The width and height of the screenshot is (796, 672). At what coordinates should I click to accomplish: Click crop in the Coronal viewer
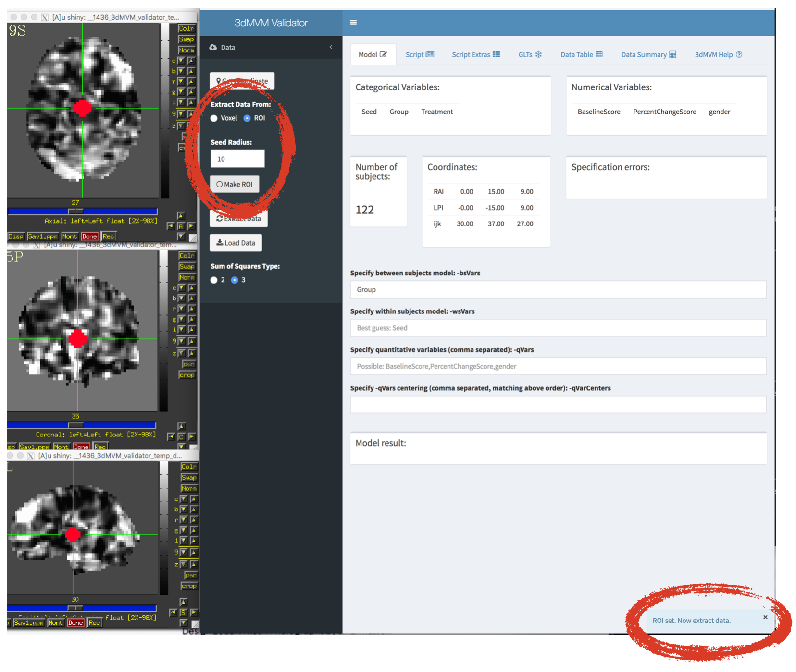(187, 375)
